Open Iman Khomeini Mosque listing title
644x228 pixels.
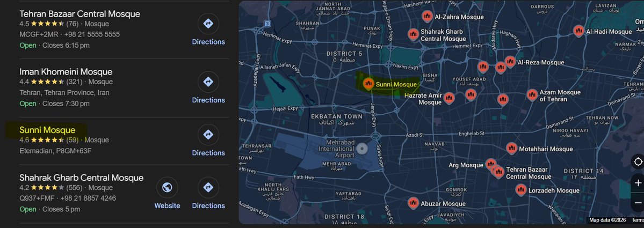66,72
